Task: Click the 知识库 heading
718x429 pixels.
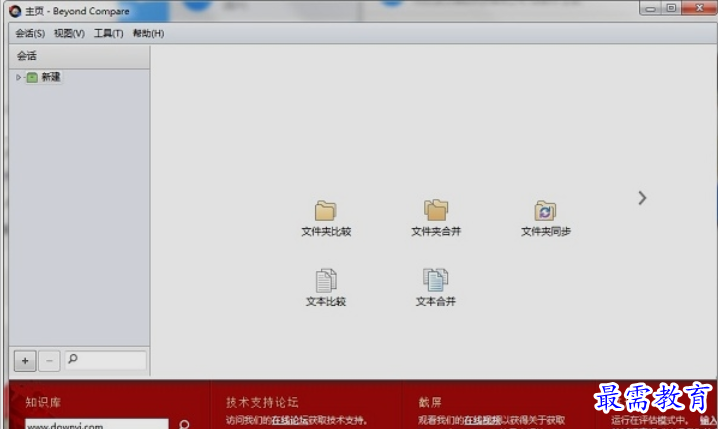Action: pos(43,402)
